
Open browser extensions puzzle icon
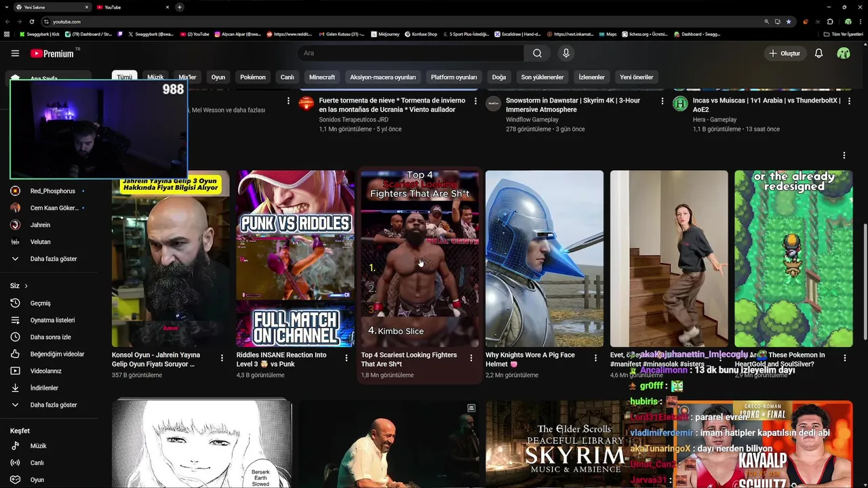(x=830, y=22)
